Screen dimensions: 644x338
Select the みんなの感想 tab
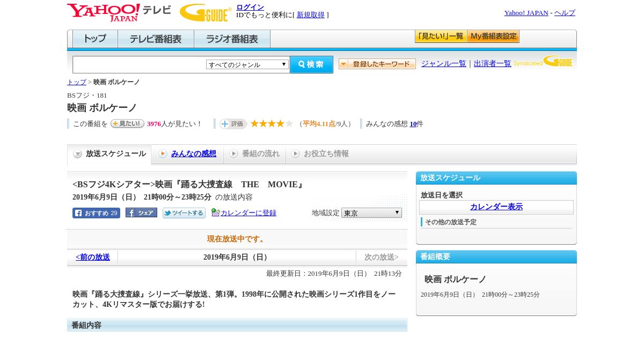point(187,154)
